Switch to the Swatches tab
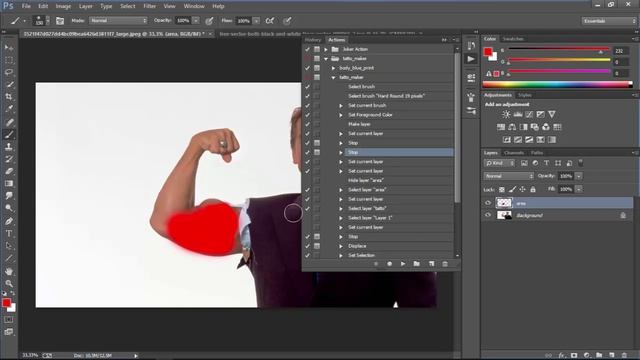Viewport: 640px width, 360px height. tap(513, 39)
